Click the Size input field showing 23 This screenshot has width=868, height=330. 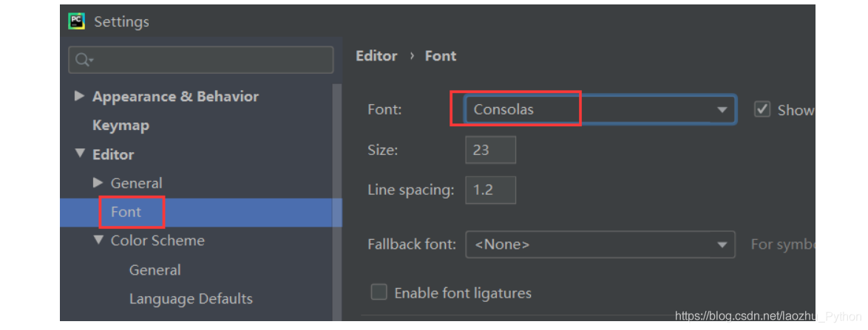490,150
